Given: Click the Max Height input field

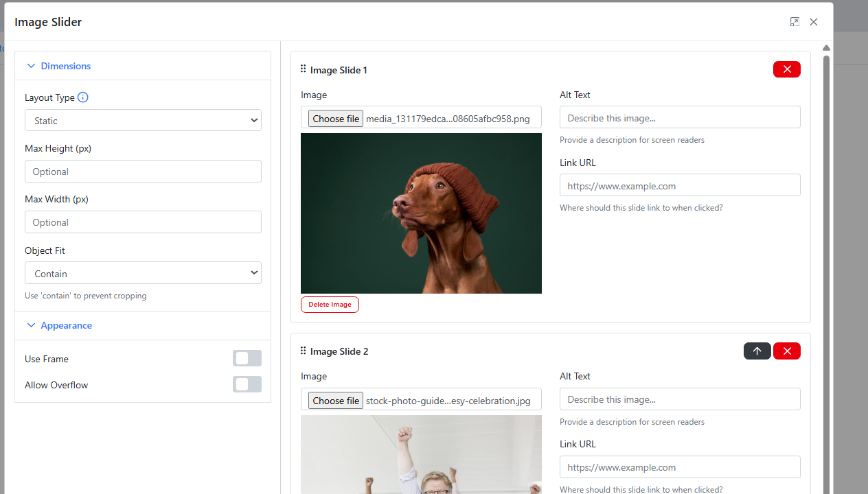Looking at the screenshot, I should 143,172.
